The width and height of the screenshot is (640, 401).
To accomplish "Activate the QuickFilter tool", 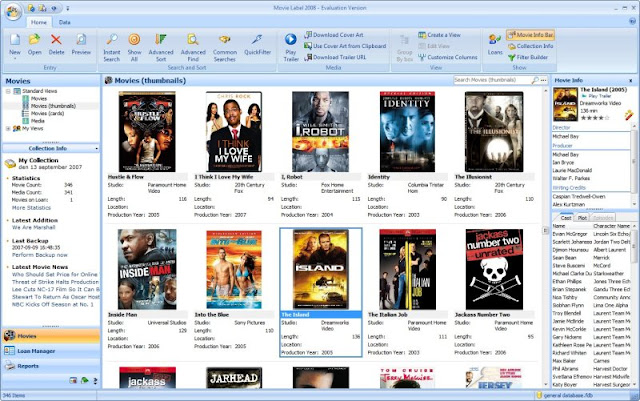I will click(257, 44).
